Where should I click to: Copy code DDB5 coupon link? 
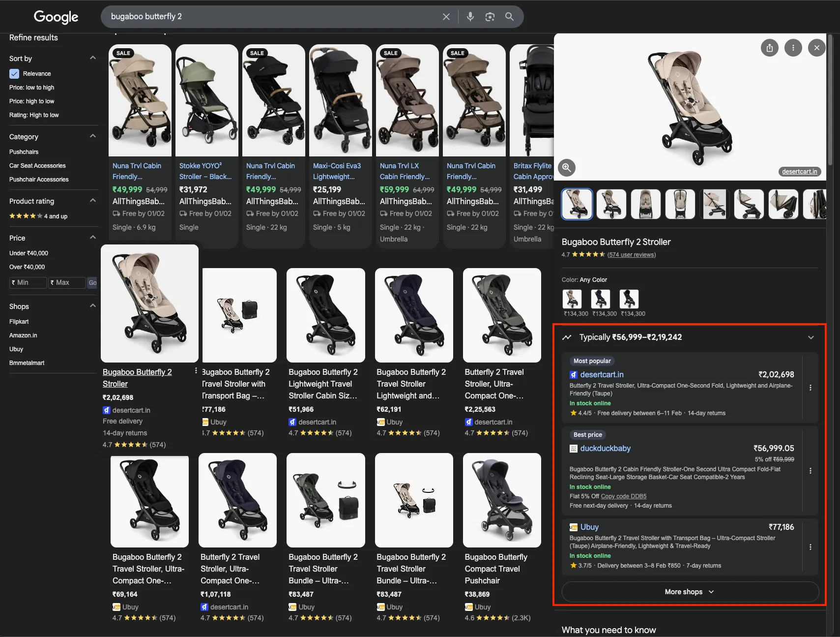(624, 496)
